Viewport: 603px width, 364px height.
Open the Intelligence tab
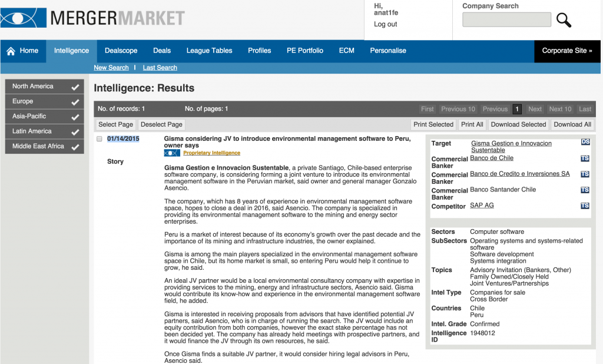click(x=71, y=51)
